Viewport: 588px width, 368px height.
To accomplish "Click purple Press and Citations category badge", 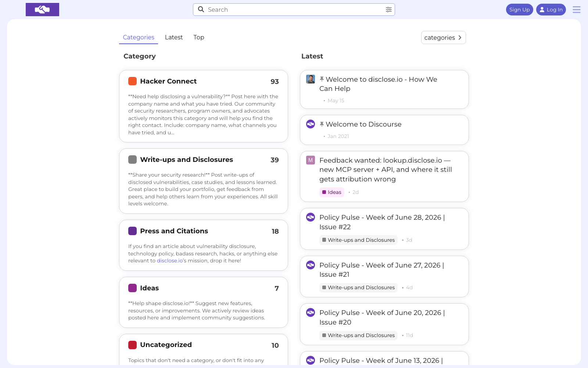I will [132, 231].
